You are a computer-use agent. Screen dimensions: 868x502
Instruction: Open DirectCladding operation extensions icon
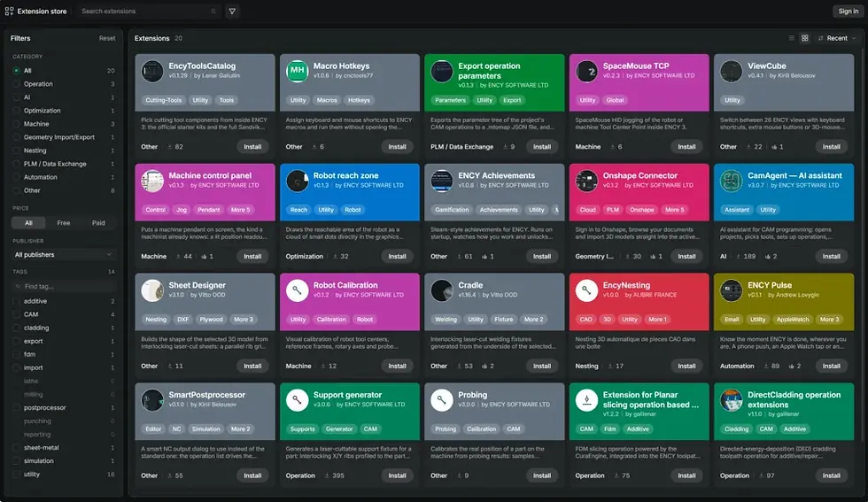point(732,400)
